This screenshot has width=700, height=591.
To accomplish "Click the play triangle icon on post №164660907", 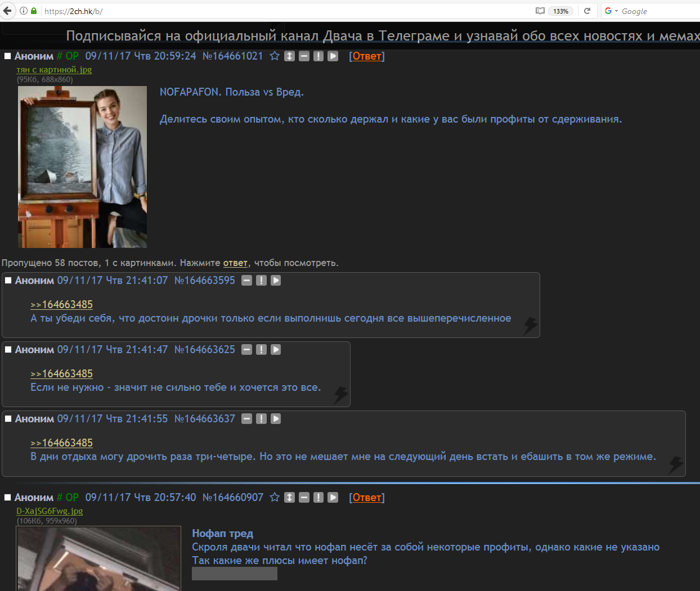I will (333, 497).
